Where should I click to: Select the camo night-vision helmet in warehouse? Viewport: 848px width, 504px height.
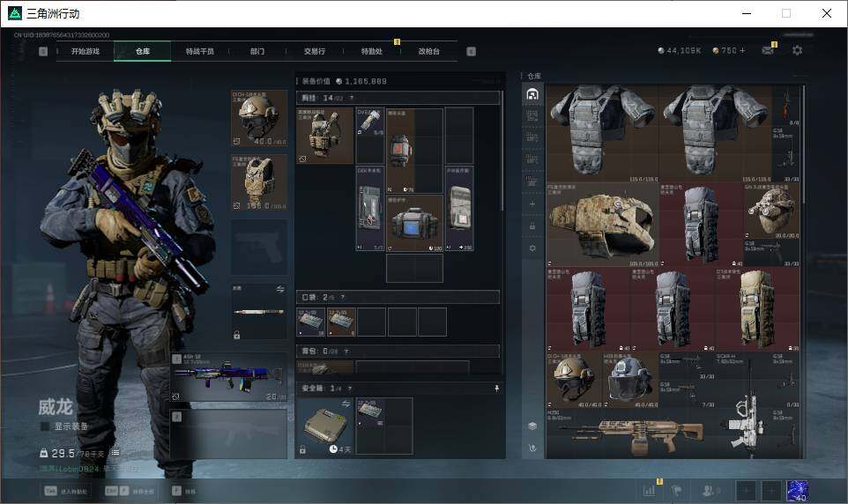[772, 211]
